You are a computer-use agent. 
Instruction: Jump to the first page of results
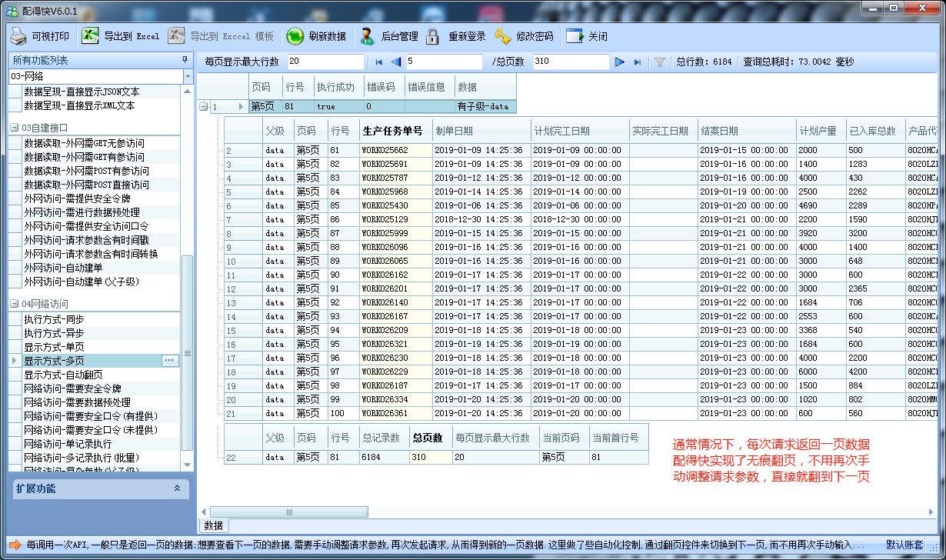[378, 62]
